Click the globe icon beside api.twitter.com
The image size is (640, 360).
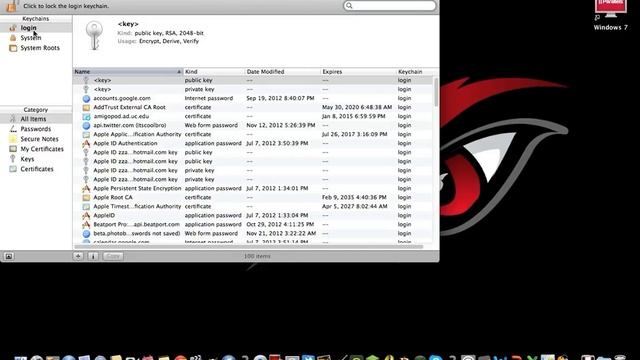click(x=86, y=125)
